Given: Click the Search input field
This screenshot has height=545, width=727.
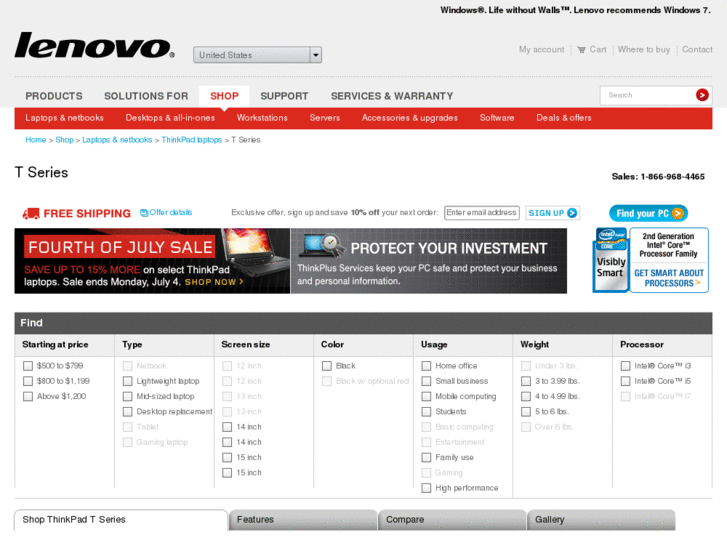Looking at the screenshot, I should pos(649,95).
